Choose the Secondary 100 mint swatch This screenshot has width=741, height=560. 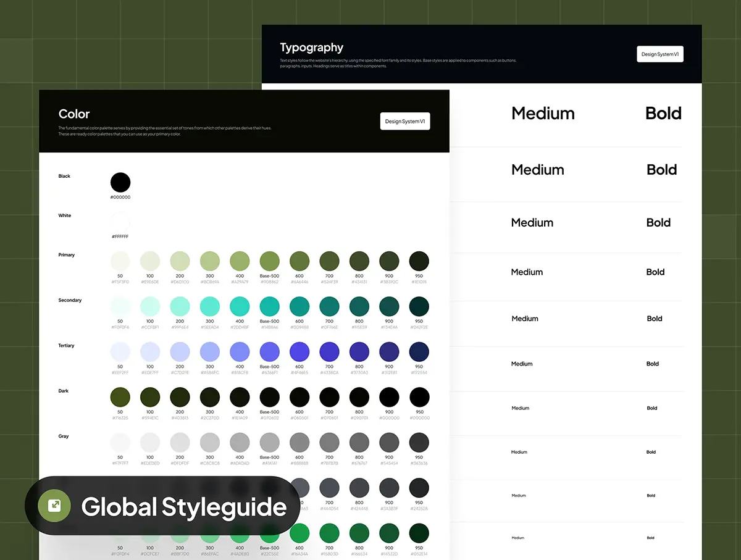150,307
